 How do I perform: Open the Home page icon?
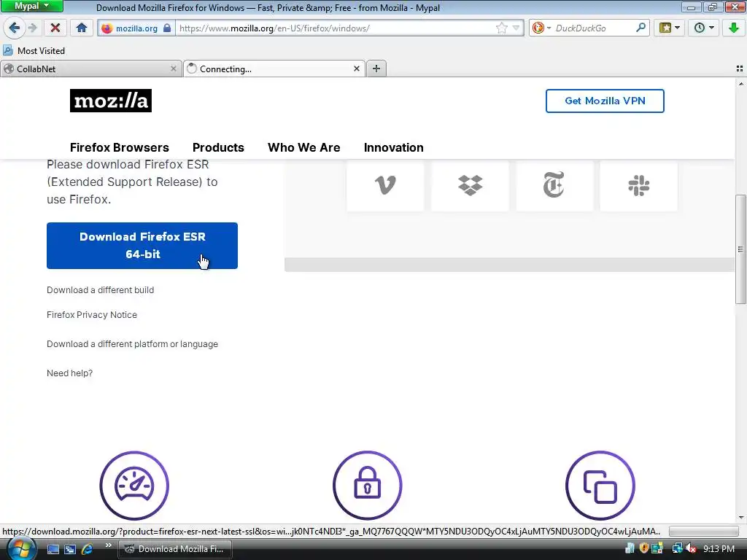pos(82,28)
